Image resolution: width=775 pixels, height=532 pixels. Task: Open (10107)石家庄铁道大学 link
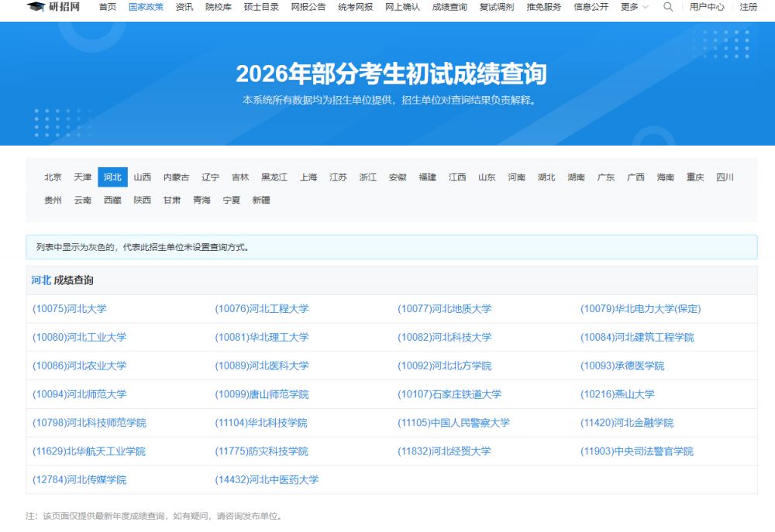pos(449,394)
